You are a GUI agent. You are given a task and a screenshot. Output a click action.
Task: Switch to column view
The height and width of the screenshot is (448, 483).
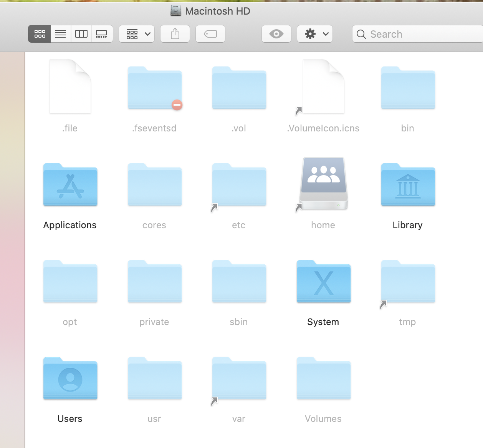tap(81, 34)
